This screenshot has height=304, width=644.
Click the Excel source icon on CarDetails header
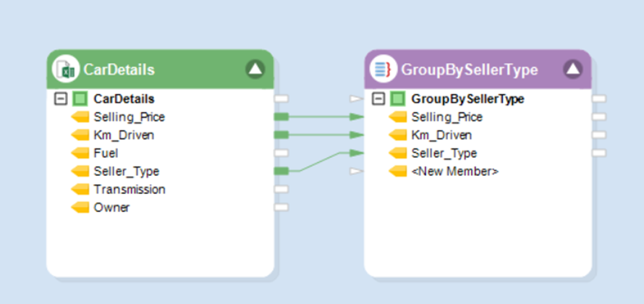65,69
